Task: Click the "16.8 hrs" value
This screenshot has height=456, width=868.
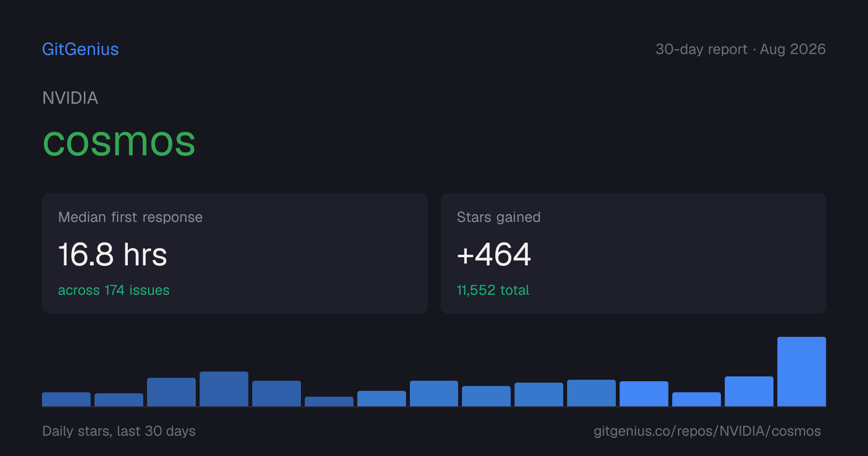Action: (x=113, y=254)
